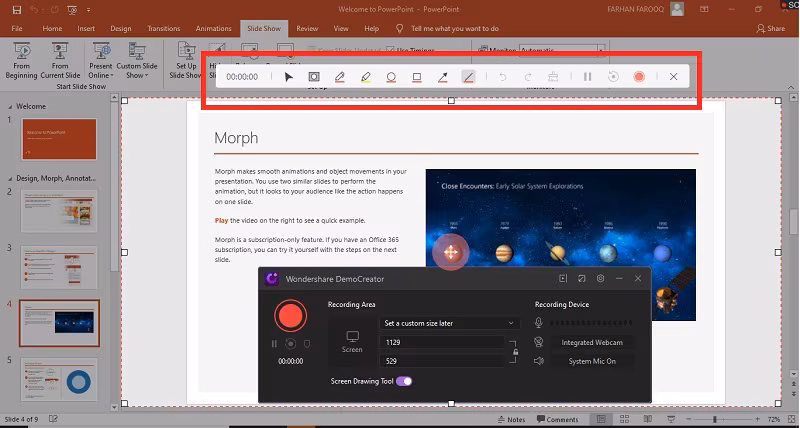Click the restart icon in DemoCreator panel

tap(290, 344)
